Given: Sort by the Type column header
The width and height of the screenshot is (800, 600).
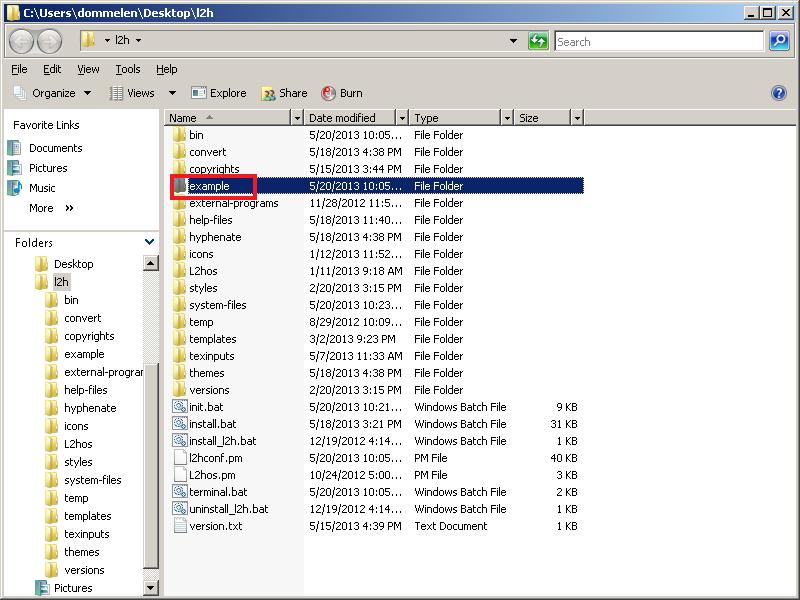Looking at the screenshot, I should [456, 118].
